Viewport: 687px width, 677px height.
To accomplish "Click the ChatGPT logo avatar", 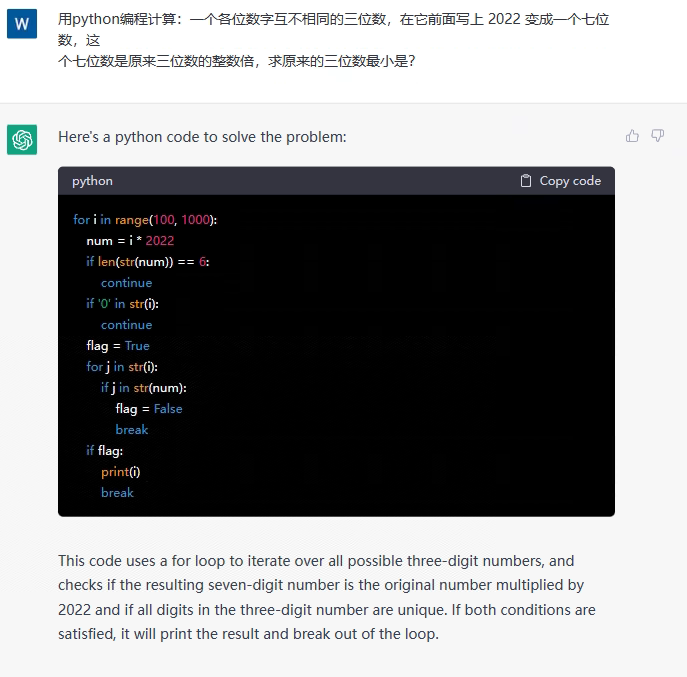I will point(22,139).
